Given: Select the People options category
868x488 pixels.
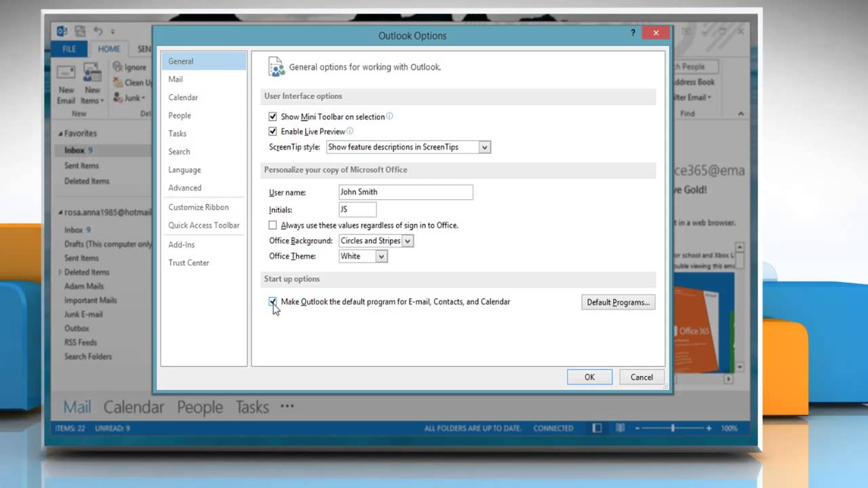Looking at the screenshot, I should pyautogui.click(x=203, y=115).
